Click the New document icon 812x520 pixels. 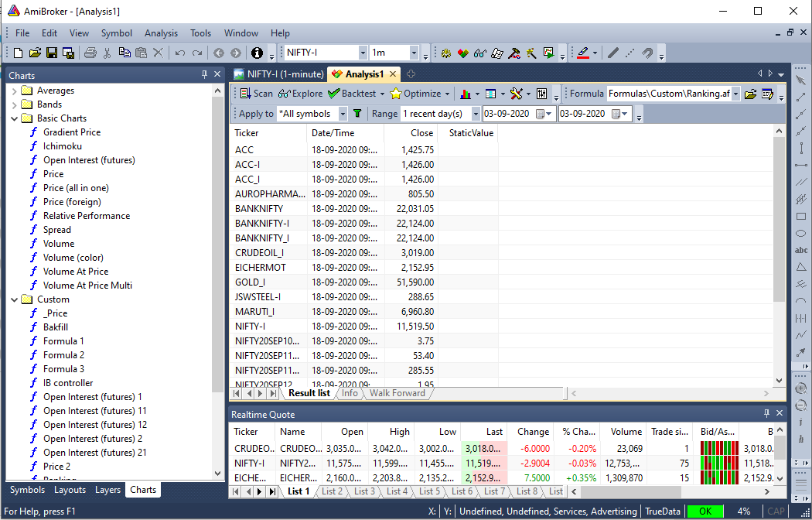point(18,53)
